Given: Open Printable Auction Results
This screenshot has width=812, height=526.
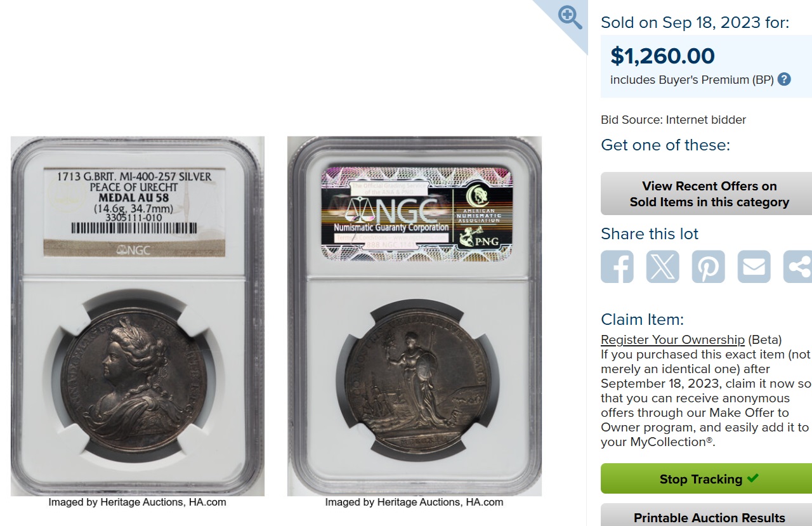Looking at the screenshot, I should pos(709,515).
